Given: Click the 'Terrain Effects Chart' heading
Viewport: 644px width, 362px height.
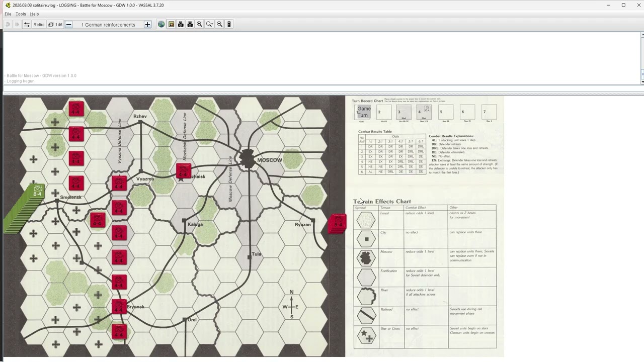Looking at the screenshot, I should coord(382,201).
